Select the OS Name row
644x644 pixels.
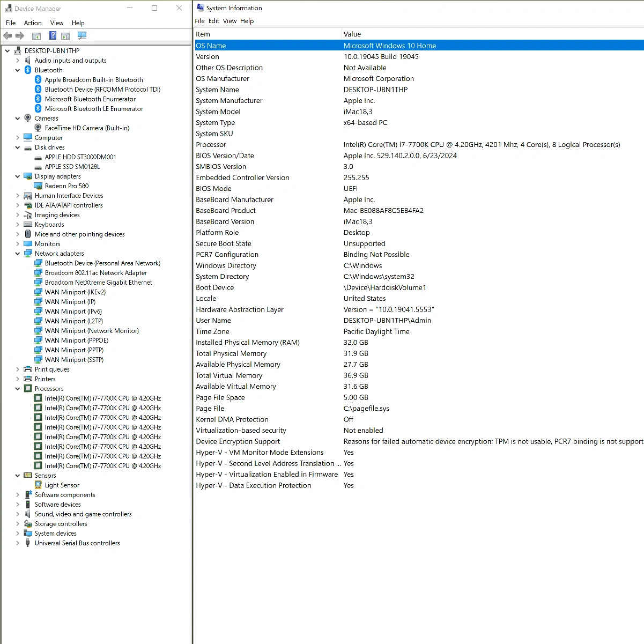[419, 46]
